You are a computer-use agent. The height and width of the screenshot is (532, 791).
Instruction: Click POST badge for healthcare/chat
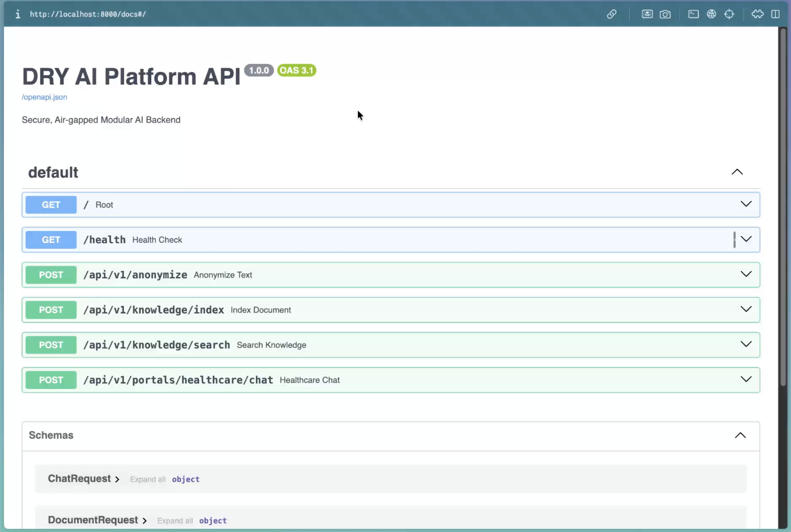click(51, 380)
